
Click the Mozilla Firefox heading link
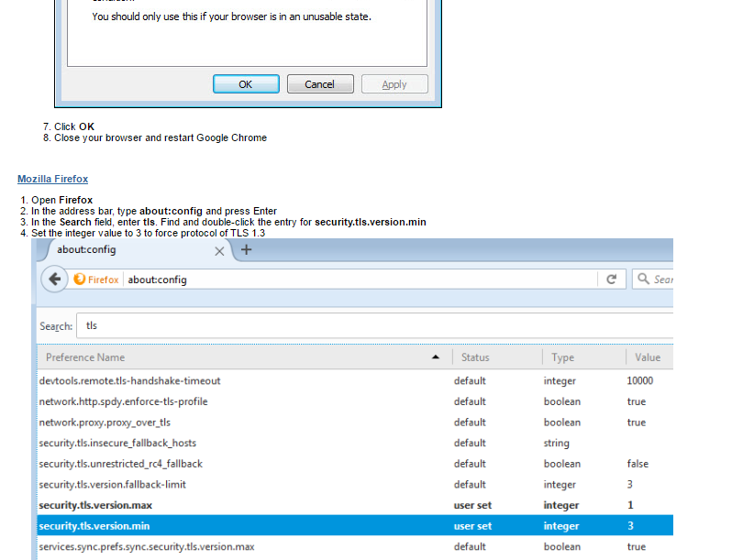[x=52, y=179]
